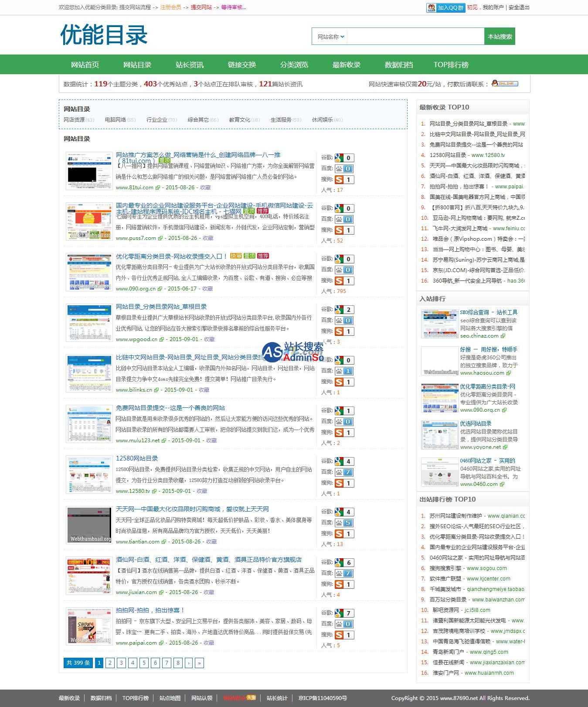The image size is (588, 707).
Task: Open the 电脑网络 category link
Action: pyautogui.click(x=116, y=120)
